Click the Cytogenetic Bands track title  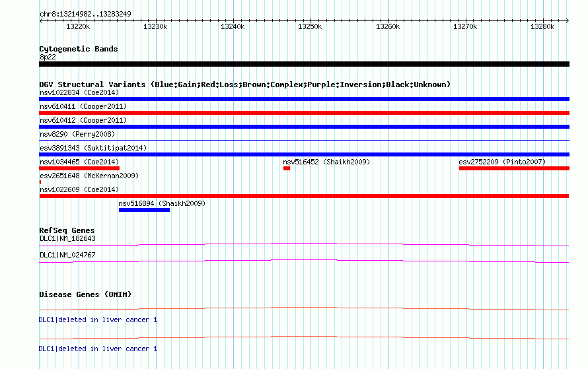tap(79, 49)
